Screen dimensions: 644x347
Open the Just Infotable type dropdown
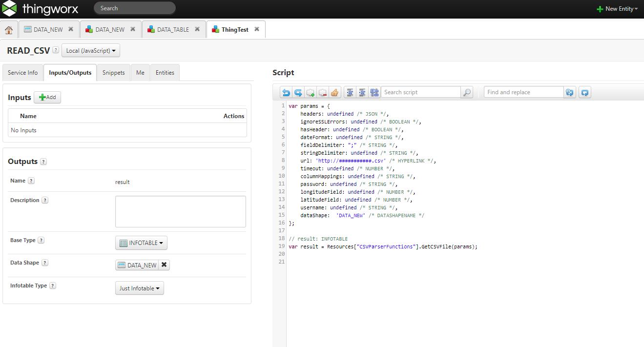139,288
